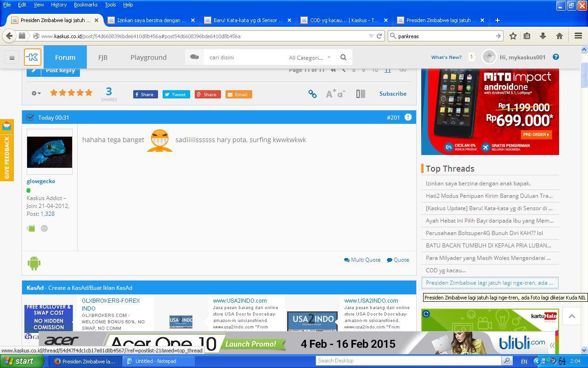Open the Tools menu
The image size is (588, 368).
(x=110, y=5)
